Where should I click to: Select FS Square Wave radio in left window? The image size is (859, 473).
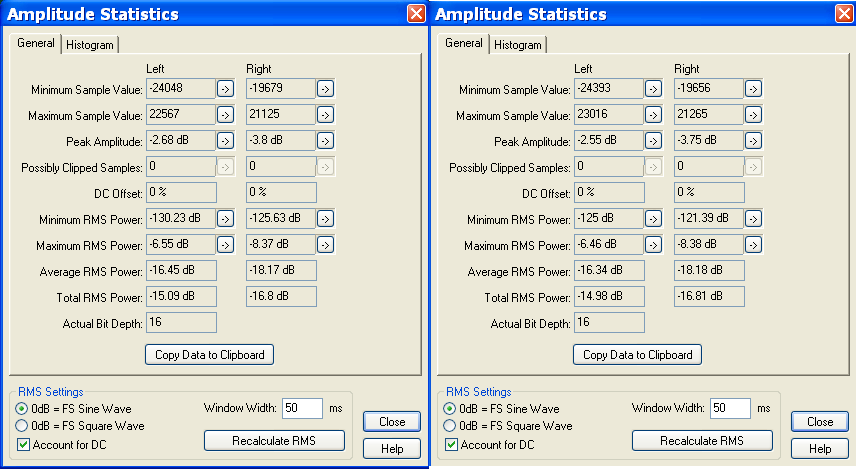tap(21, 426)
